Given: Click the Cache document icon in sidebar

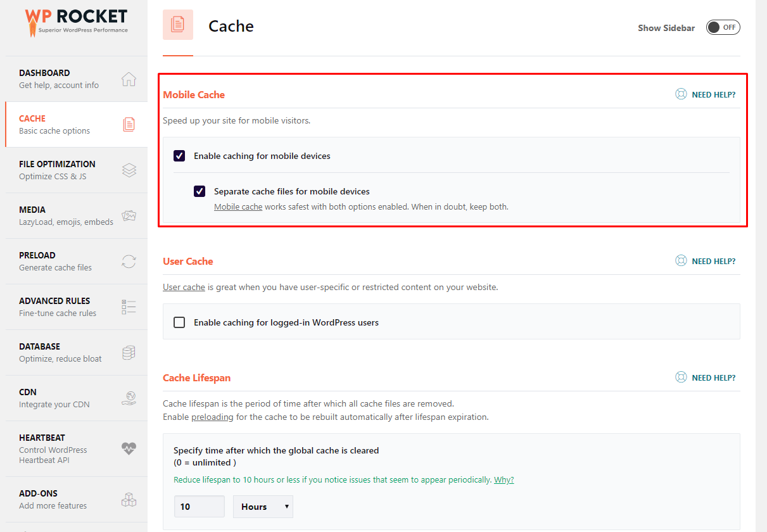Looking at the screenshot, I should point(129,125).
